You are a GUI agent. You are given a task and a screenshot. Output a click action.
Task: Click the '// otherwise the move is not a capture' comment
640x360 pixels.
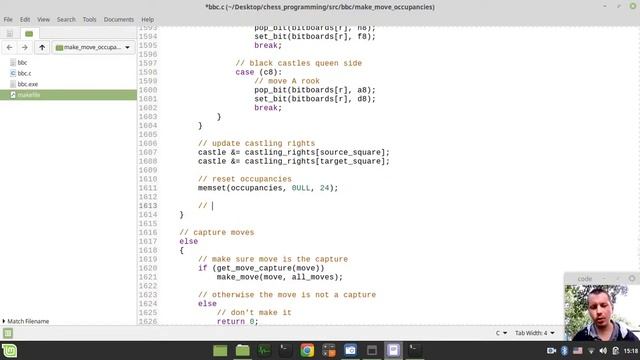[287, 295]
